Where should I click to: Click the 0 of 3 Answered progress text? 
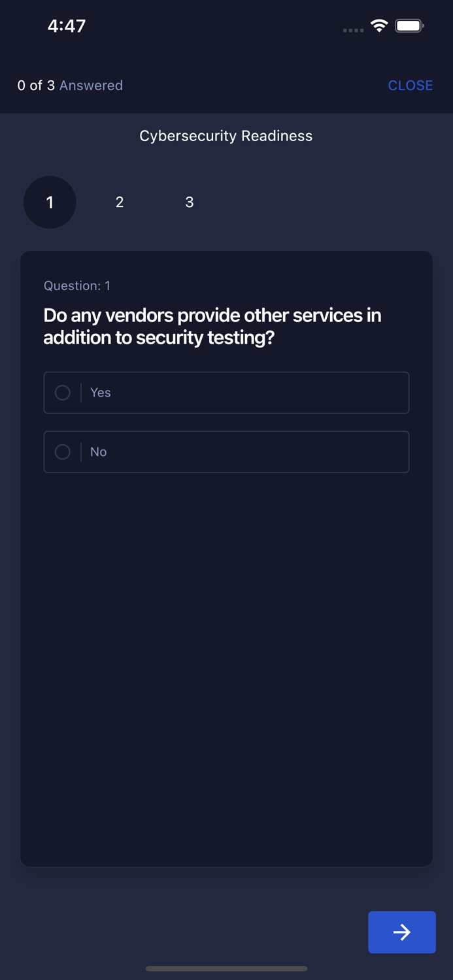[69, 85]
